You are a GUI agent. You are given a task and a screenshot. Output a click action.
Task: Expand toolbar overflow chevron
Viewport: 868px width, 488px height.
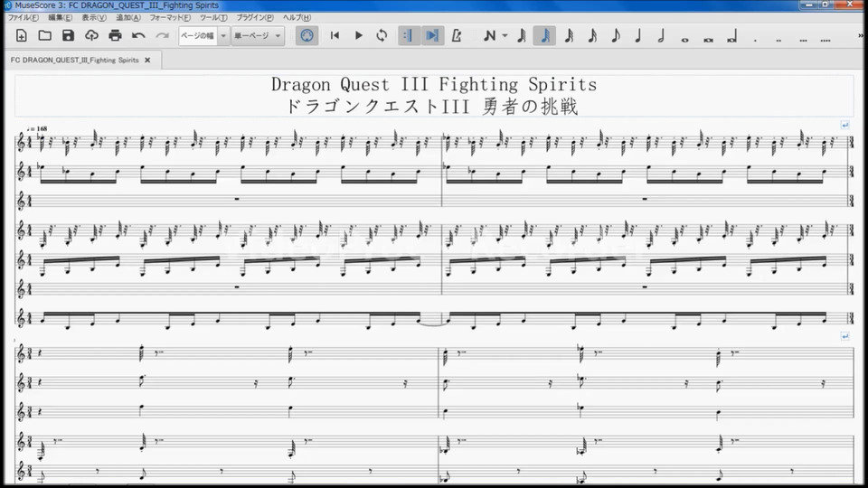pos(860,36)
